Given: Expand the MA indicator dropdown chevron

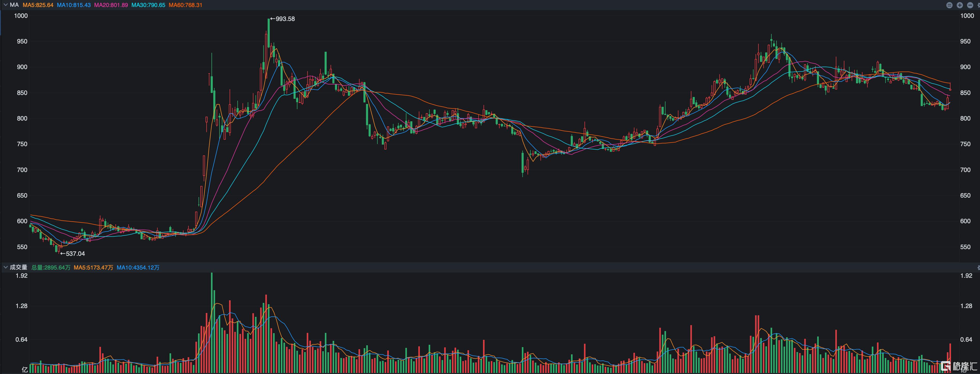Looking at the screenshot, I should pyautogui.click(x=5, y=5).
